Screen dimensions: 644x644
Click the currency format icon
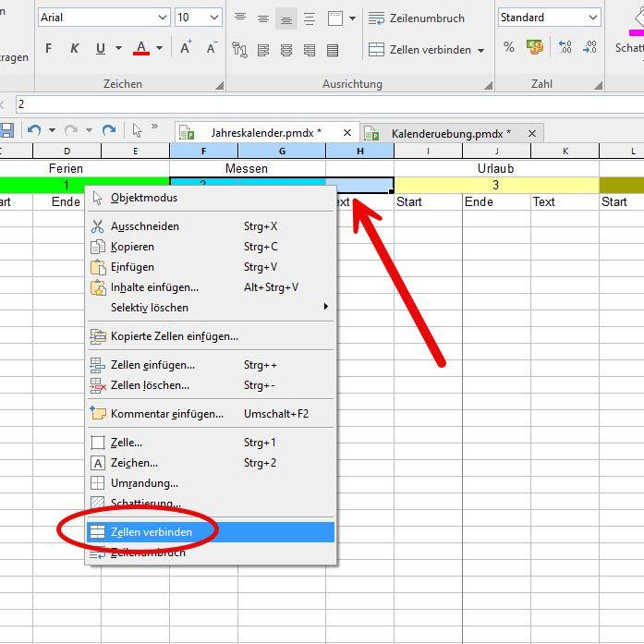coord(534,46)
